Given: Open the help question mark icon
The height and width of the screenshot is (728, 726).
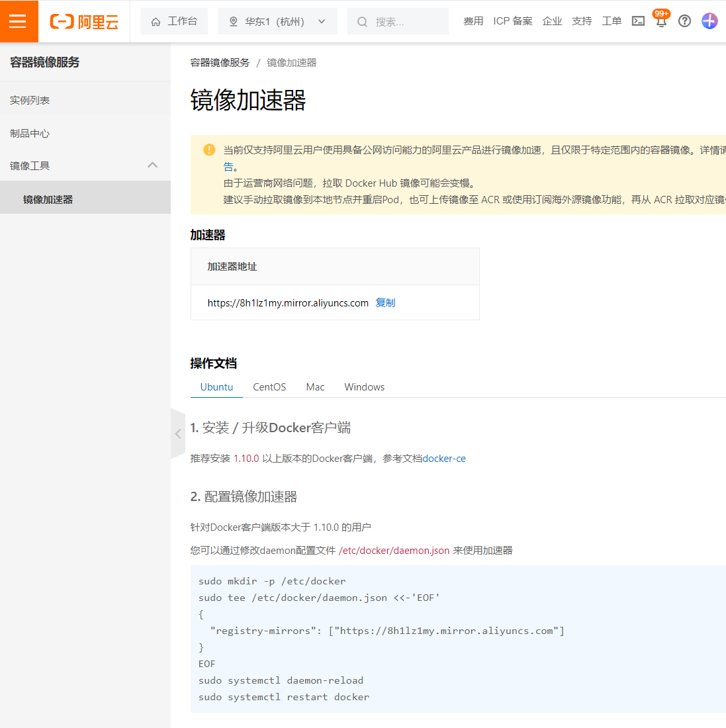Looking at the screenshot, I should click(684, 21).
